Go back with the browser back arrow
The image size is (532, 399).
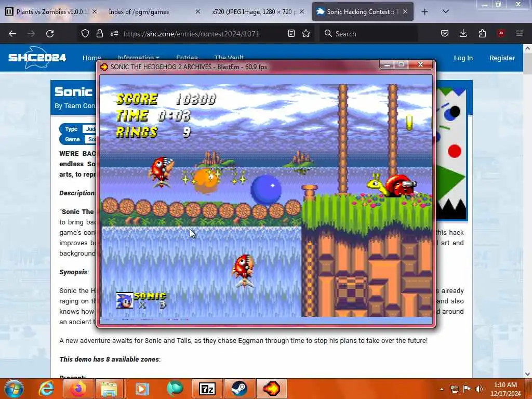12,34
